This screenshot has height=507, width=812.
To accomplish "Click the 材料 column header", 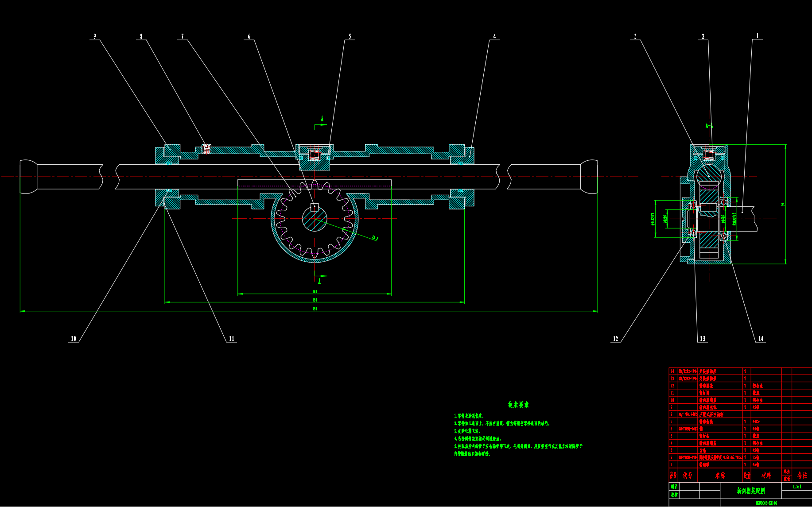I will coord(766,475).
